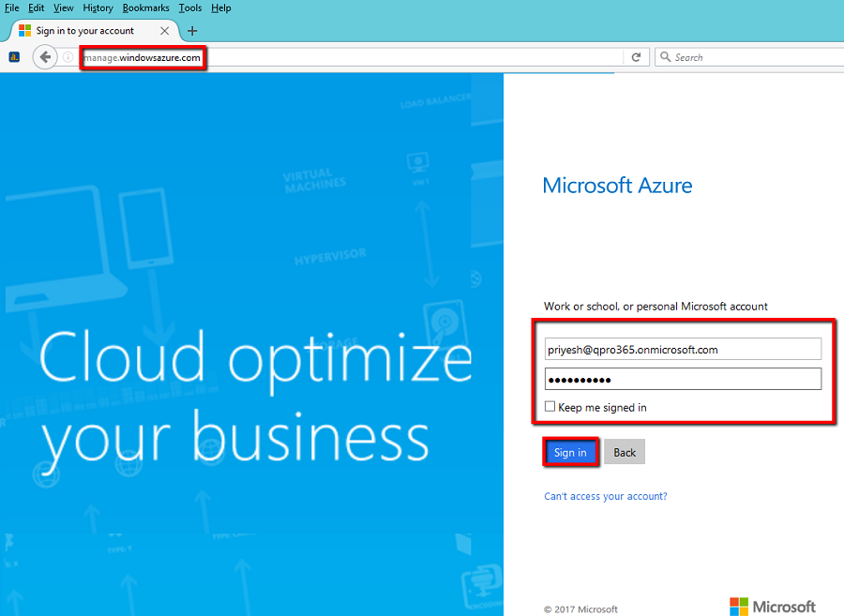Click the Back button on the sign-in form
This screenshot has height=616, width=844.
[x=625, y=452]
